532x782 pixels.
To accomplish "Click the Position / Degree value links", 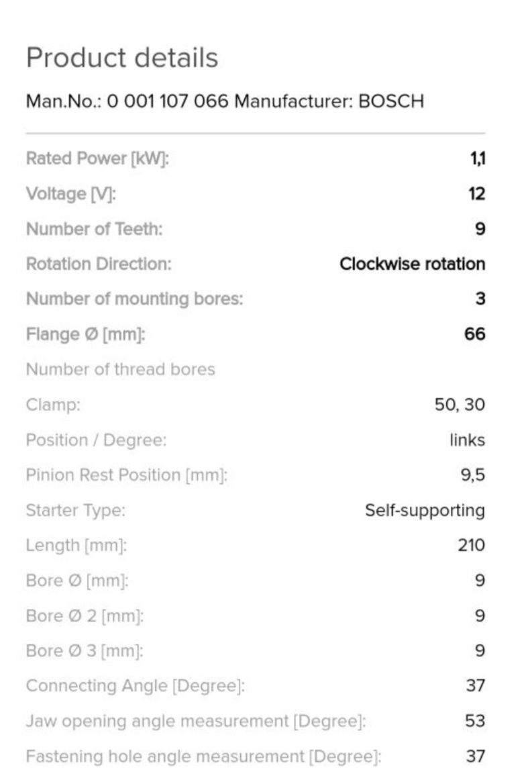I will (x=467, y=440).
